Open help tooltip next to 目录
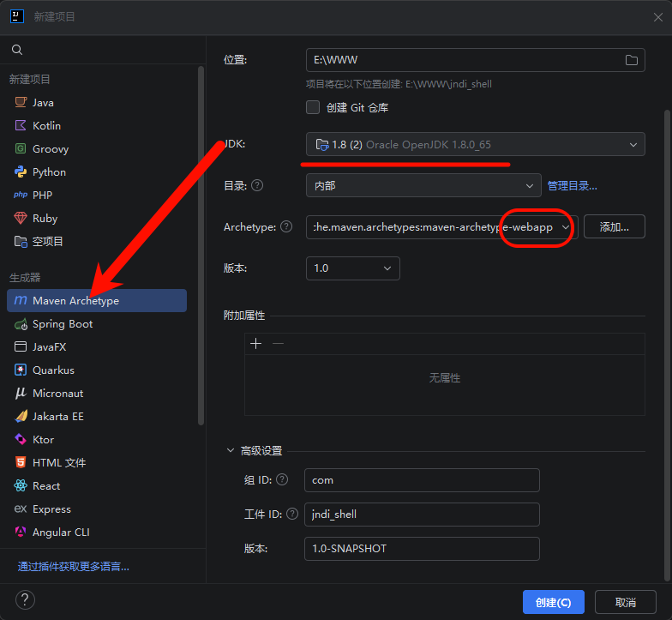This screenshot has height=620, width=672. click(257, 185)
